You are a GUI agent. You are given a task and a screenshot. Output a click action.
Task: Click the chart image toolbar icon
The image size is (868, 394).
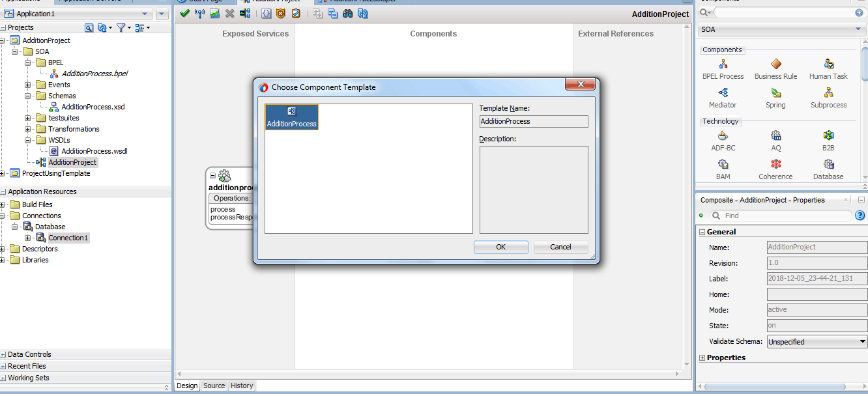click(x=214, y=13)
